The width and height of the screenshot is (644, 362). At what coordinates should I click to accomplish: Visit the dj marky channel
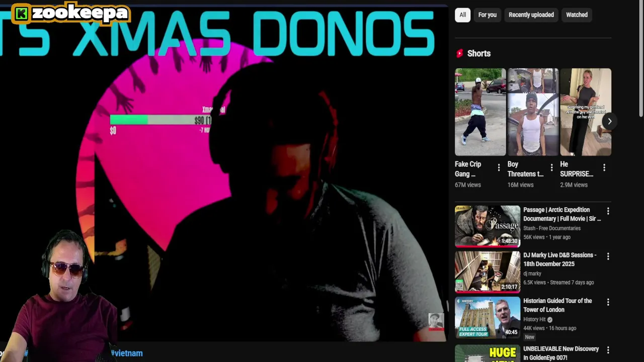point(532,274)
